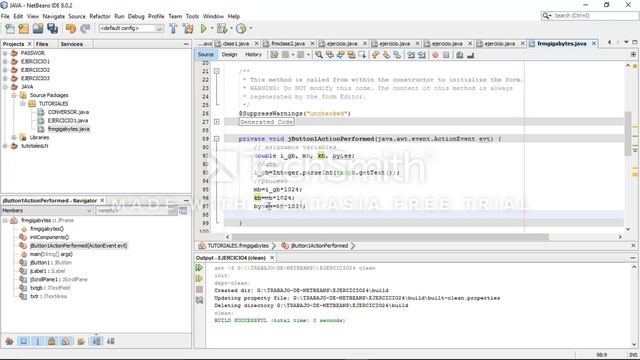Open the Navigate menu

53,16
